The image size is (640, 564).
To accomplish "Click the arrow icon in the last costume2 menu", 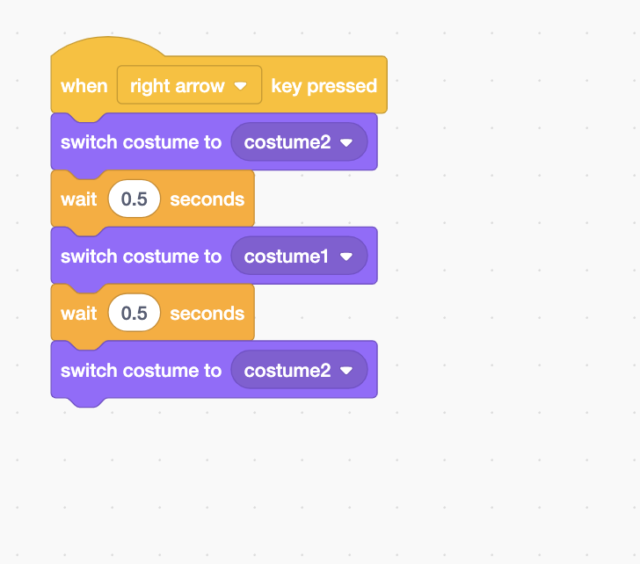I will click(346, 371).
